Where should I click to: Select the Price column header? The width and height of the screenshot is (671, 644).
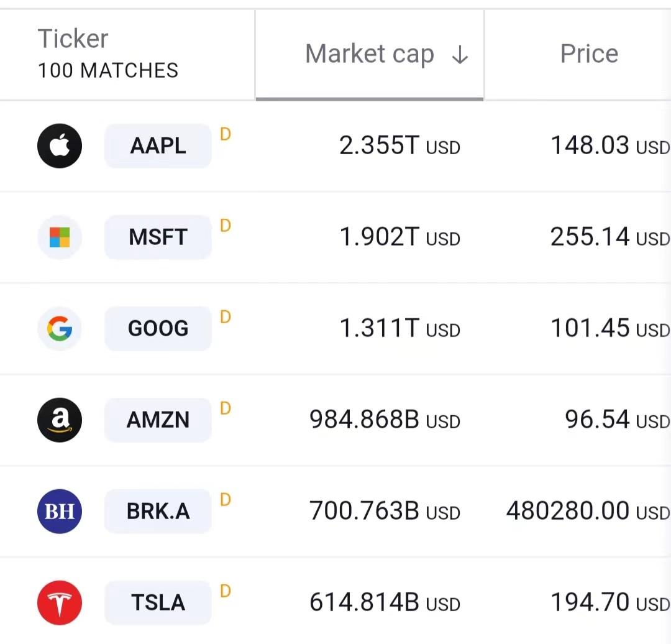(x=589, y=55)
